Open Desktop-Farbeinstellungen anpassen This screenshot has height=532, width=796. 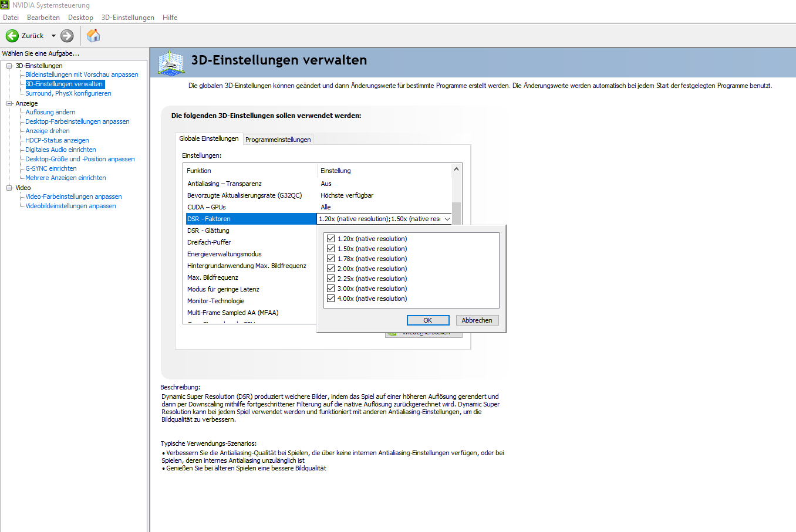(77, 121)
